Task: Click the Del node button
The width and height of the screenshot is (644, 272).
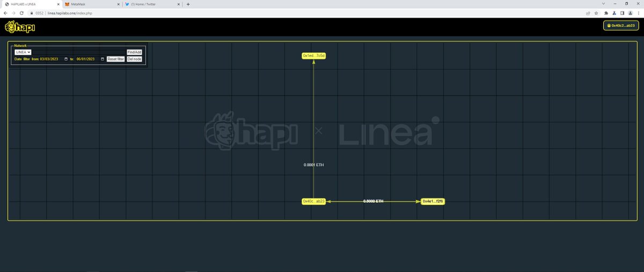Action: click(x=134, y=59)
